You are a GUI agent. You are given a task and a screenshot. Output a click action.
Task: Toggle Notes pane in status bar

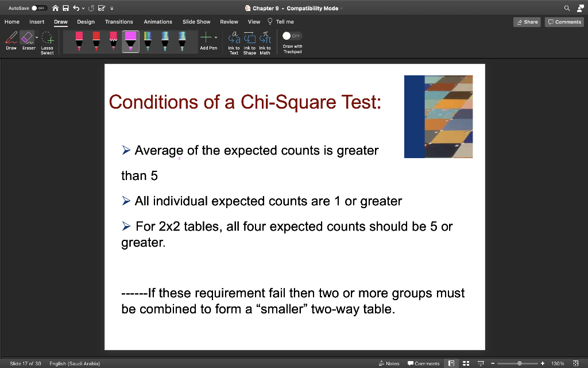[389, 363]
